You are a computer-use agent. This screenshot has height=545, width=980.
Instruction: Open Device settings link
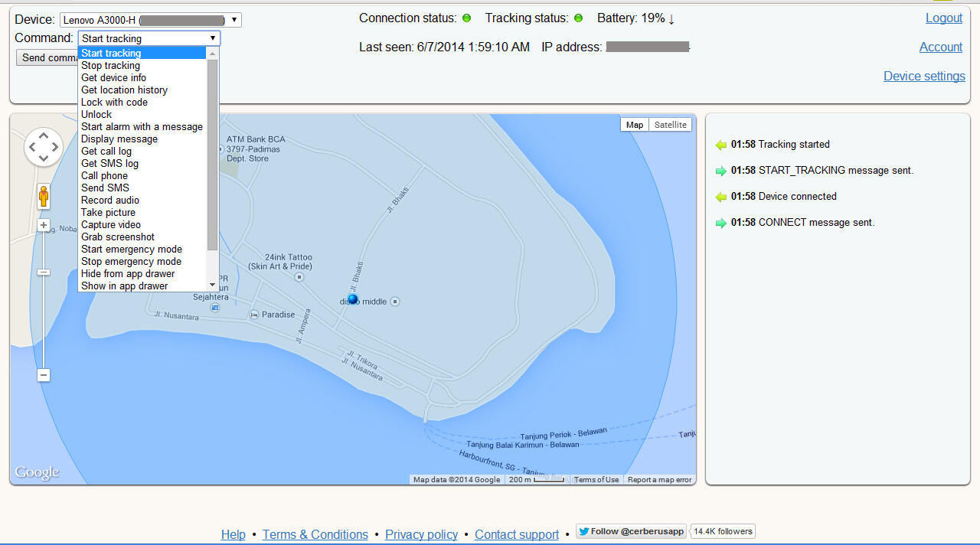click(x=924, y=77)
